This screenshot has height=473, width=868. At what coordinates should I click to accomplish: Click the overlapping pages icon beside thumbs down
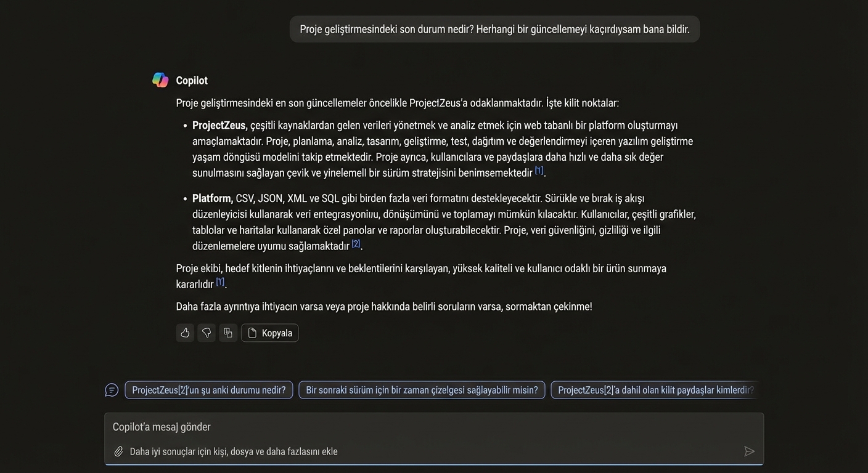[x=228, y=333]
